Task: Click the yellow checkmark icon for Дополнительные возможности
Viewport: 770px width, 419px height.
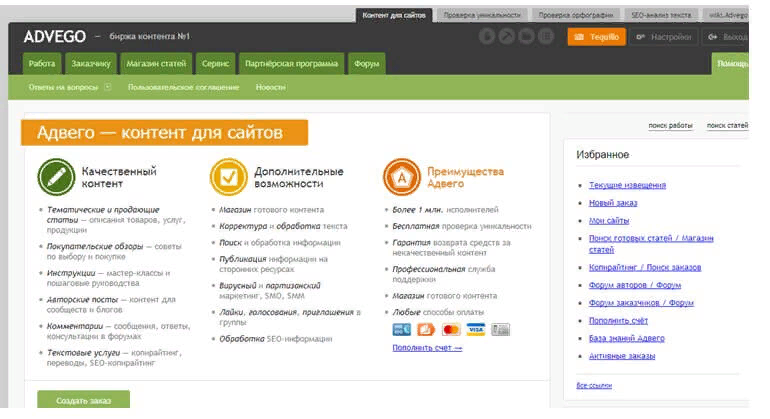Action: pos(228,177)
